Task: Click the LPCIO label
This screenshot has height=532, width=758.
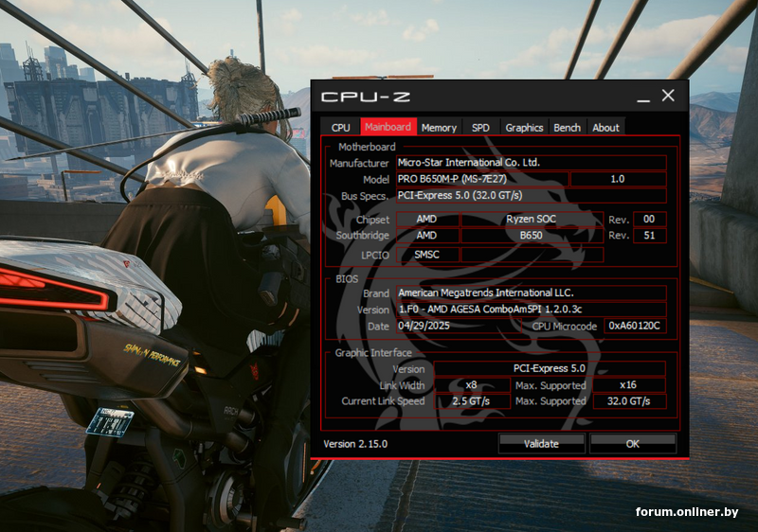Action: pos(375,256)
